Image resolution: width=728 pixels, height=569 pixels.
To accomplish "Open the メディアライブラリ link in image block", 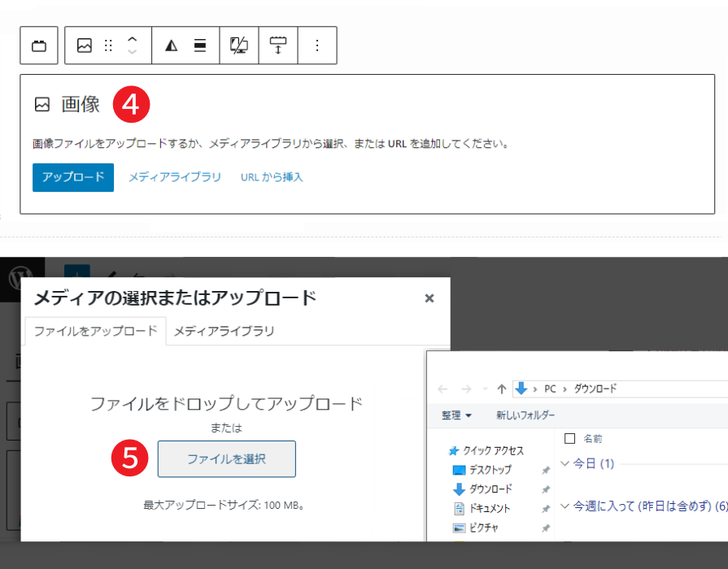I will [174, 177].
